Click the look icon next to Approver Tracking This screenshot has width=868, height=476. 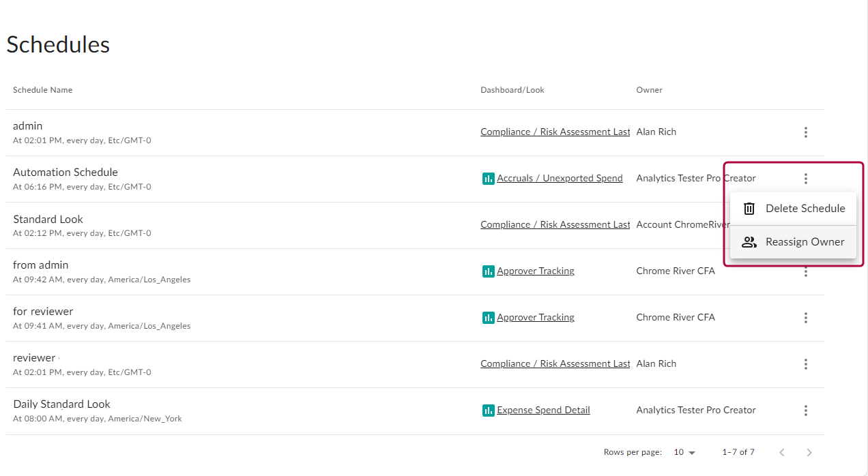coord(488,271)
